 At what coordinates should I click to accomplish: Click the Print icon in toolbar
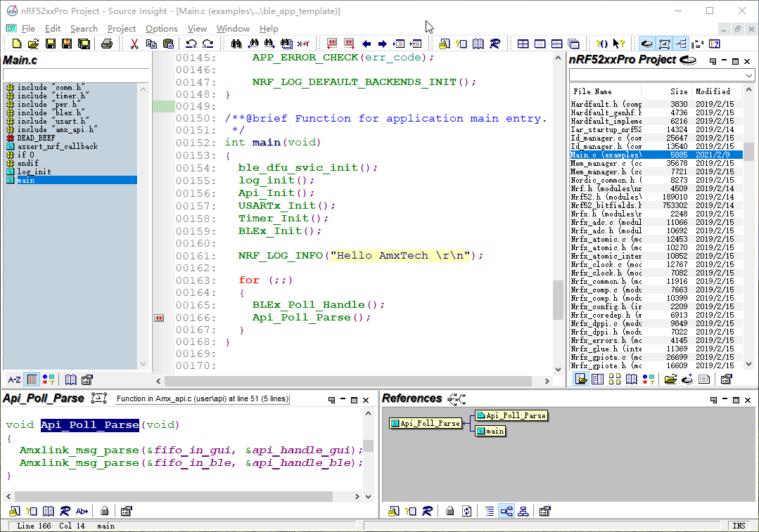[x=107, y=44]
